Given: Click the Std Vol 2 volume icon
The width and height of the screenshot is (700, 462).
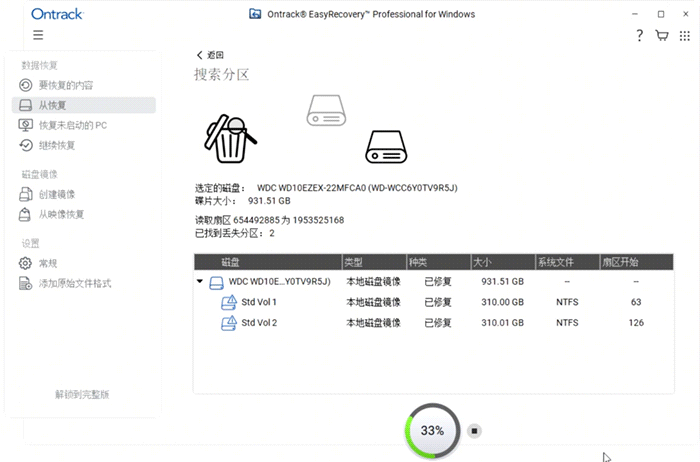Looking at the screenshot, I should coord(229,323).
